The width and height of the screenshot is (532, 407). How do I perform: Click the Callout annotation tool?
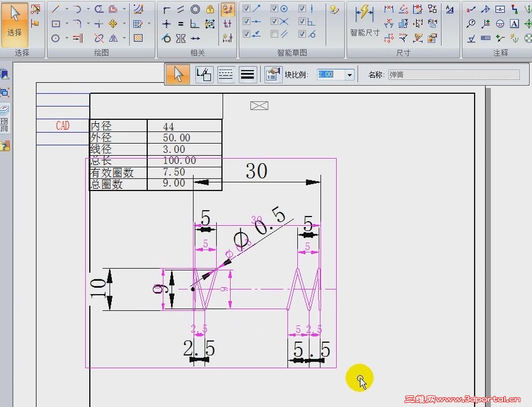pos(471,9)
